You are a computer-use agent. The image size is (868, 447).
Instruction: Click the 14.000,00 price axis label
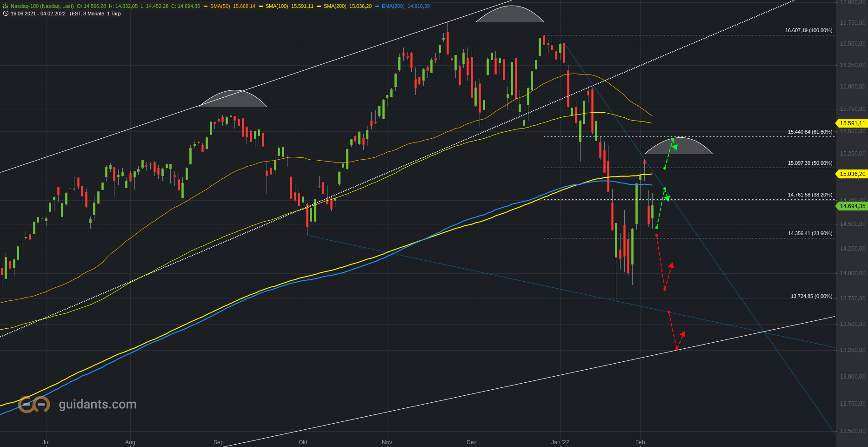tap(853, 273)
